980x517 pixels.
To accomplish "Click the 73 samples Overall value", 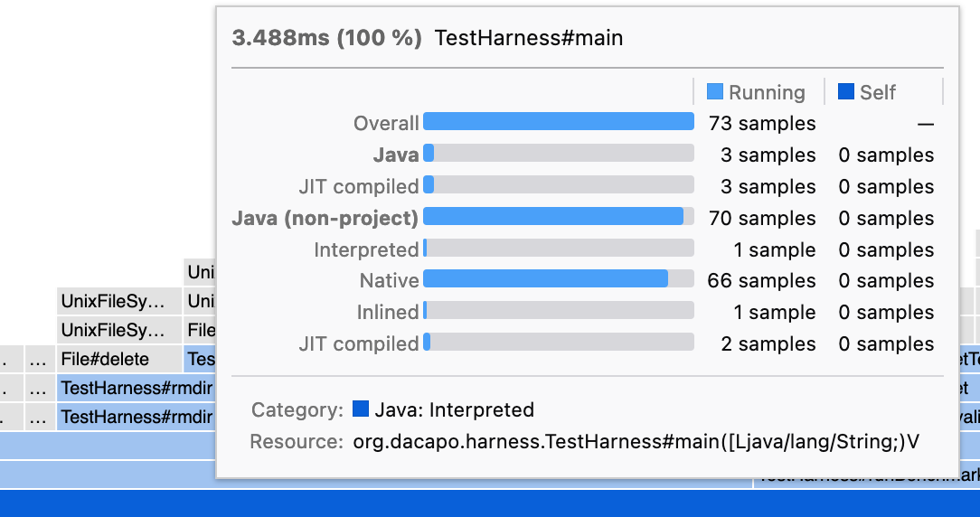I will pos(762,123).
